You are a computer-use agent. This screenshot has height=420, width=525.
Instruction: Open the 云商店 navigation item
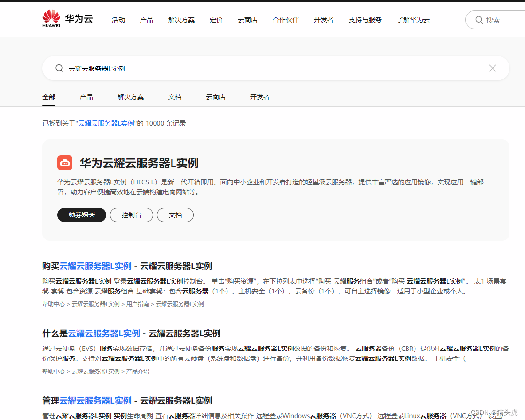[248, 20]
